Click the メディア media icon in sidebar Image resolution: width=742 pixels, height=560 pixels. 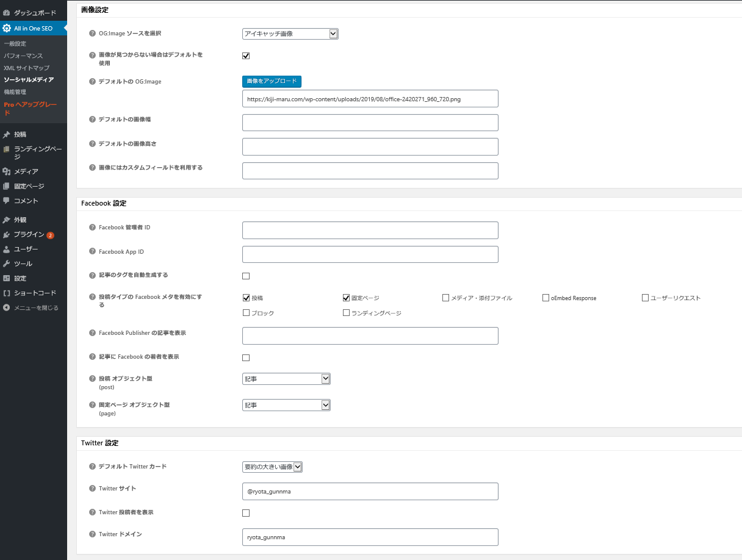[7, 171]
